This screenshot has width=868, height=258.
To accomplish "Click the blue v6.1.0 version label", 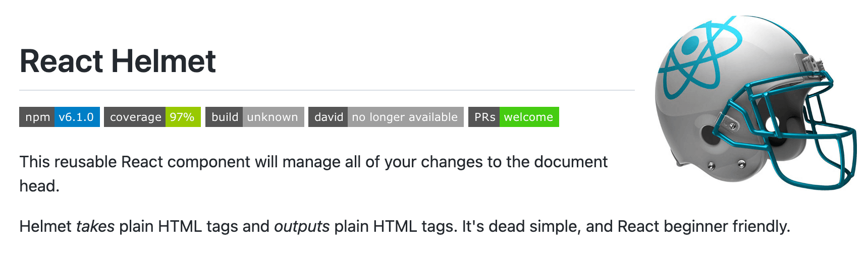I will click(x=77, y=117).
